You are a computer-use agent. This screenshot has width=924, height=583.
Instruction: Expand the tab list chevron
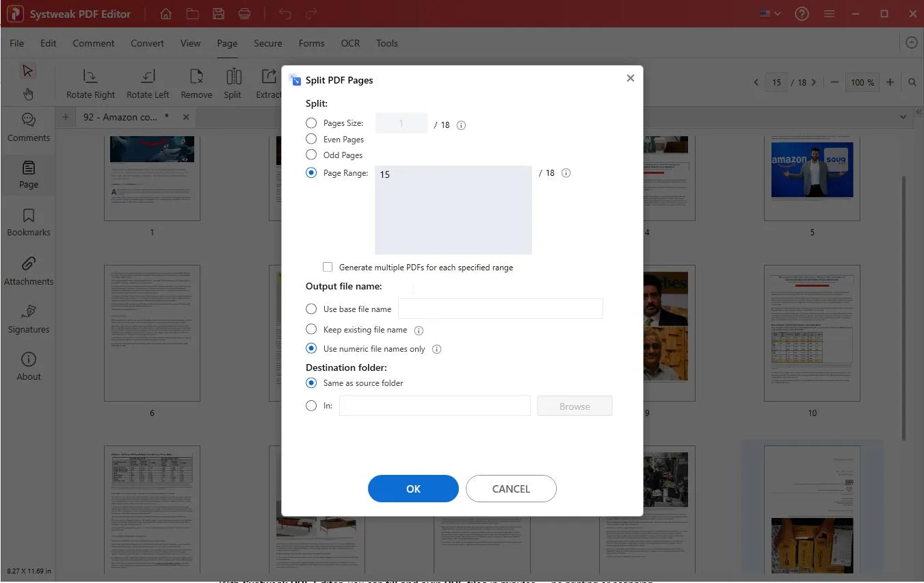pyautogui.click(x=903, y=117)
